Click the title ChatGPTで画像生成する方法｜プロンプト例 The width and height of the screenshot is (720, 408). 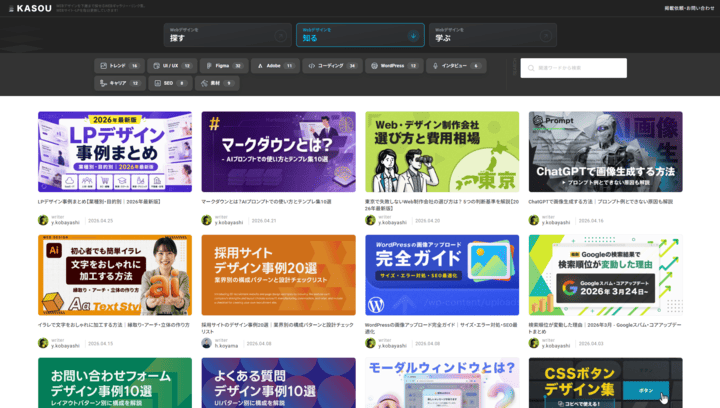pos(601,201)
